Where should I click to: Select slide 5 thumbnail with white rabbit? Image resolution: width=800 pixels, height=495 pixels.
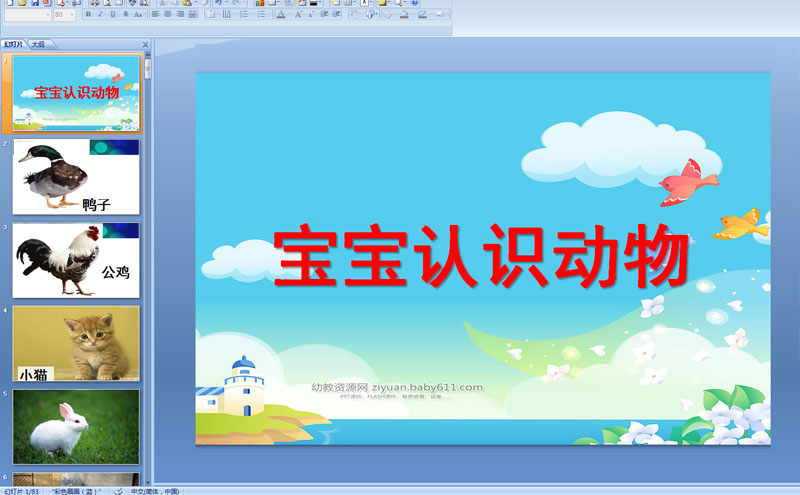tap(76, 427)
